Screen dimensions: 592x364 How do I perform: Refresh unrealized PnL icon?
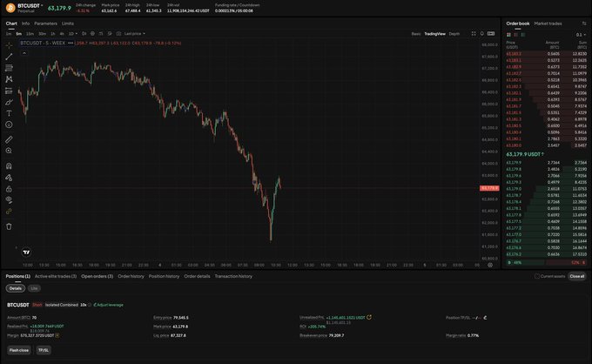[x=369, y=317]
